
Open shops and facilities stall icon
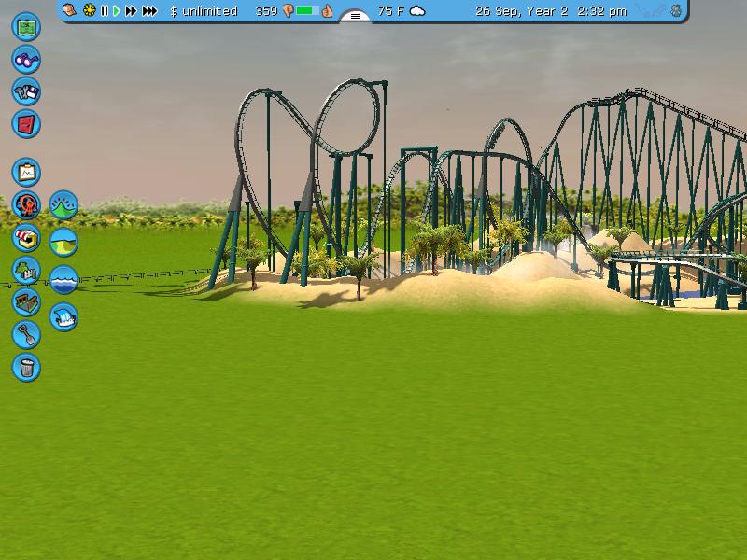pos(26,238)
